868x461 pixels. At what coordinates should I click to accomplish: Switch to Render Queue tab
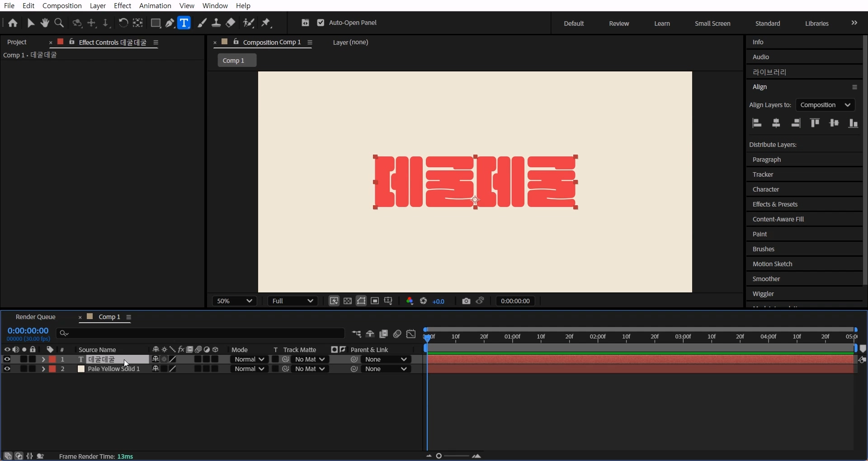click(x=36, y=317)
